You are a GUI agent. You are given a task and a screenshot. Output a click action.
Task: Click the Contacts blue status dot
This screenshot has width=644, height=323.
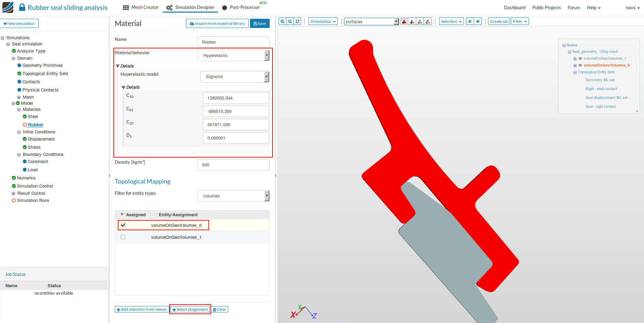pos(19,82)
